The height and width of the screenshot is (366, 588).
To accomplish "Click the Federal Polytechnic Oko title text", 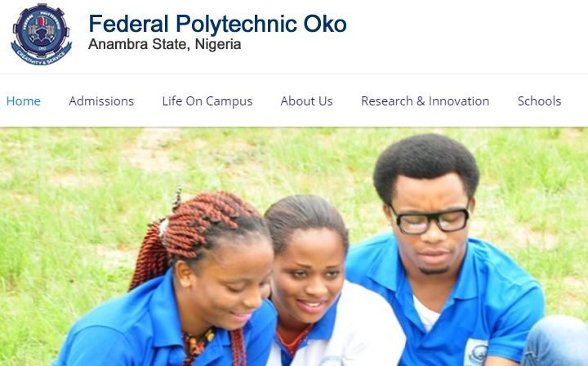I will [217, 24].
